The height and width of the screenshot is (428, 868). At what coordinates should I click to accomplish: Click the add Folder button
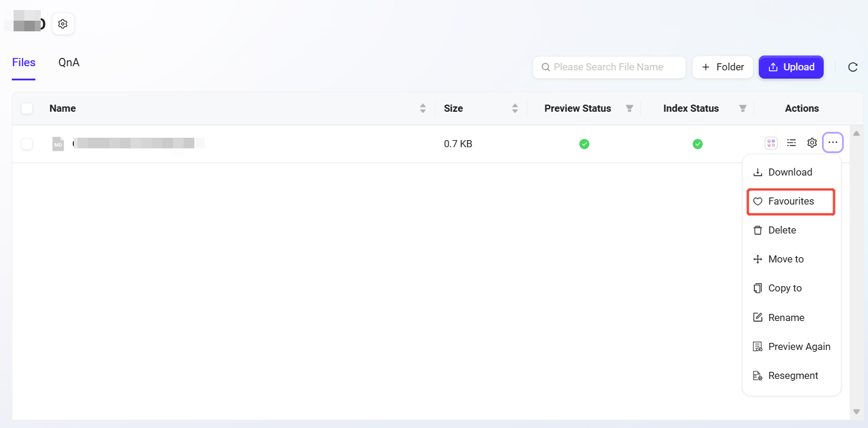pyautogui.click(x=723, y=67)
